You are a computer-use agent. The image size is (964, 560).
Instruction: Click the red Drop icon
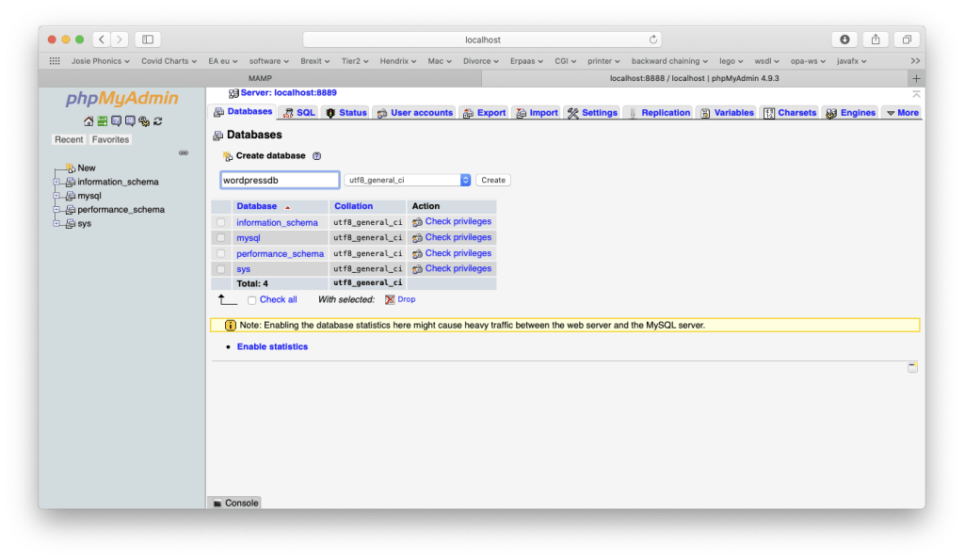(x=390, y=299)
